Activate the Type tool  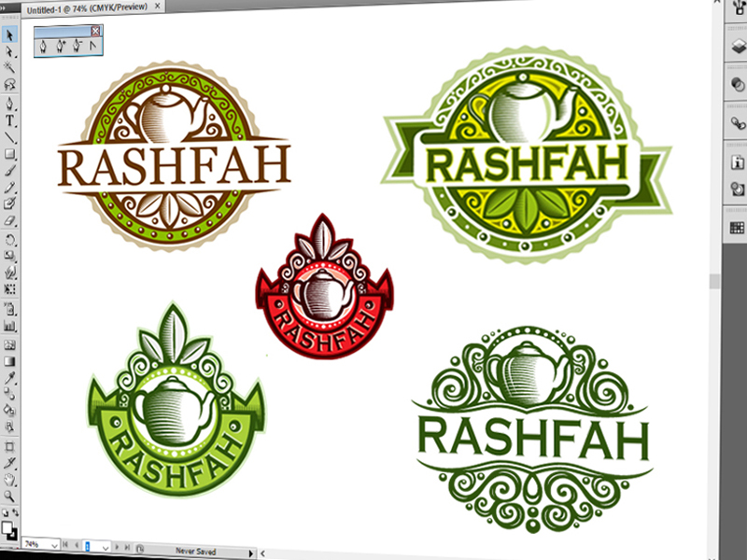coord(9,120)
